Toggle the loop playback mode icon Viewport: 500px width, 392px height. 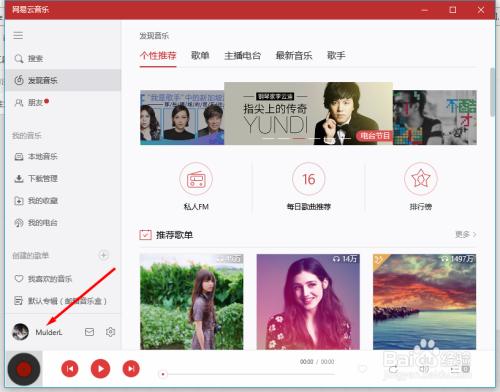point(393,369)
